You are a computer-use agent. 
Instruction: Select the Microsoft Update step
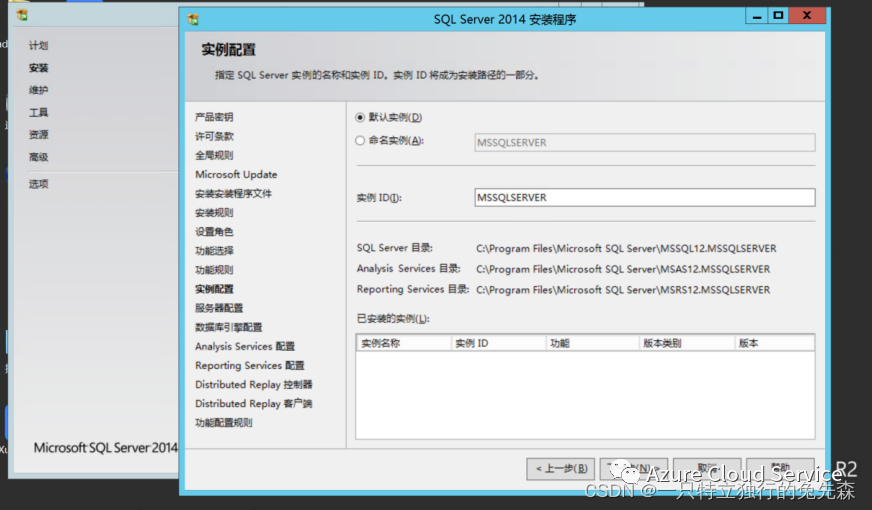point(236,174)
